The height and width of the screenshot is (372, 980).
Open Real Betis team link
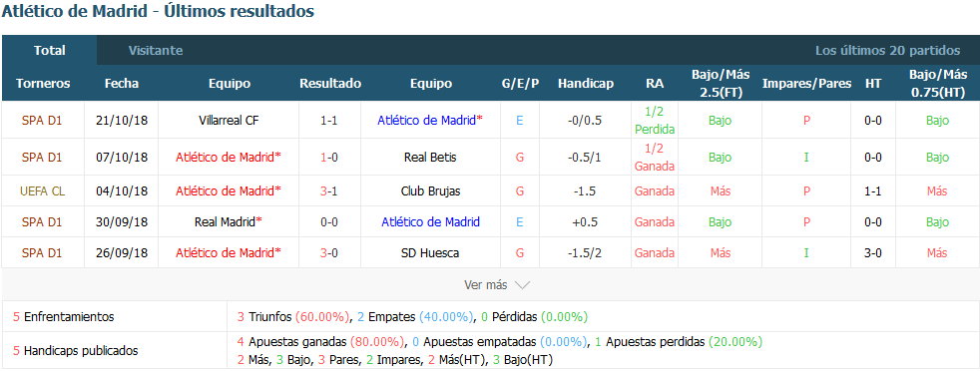click(x=430, y=158)
